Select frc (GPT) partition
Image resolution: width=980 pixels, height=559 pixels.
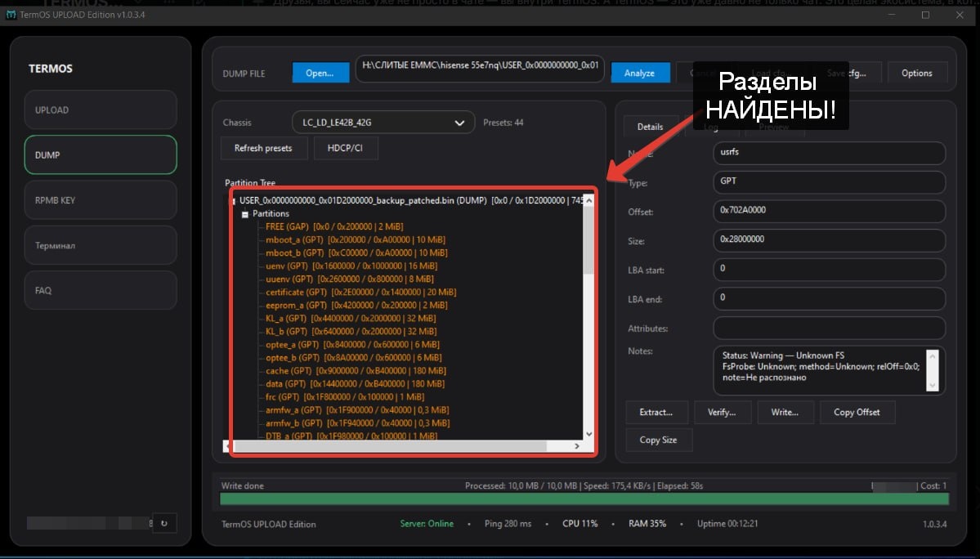coord(345,397)
